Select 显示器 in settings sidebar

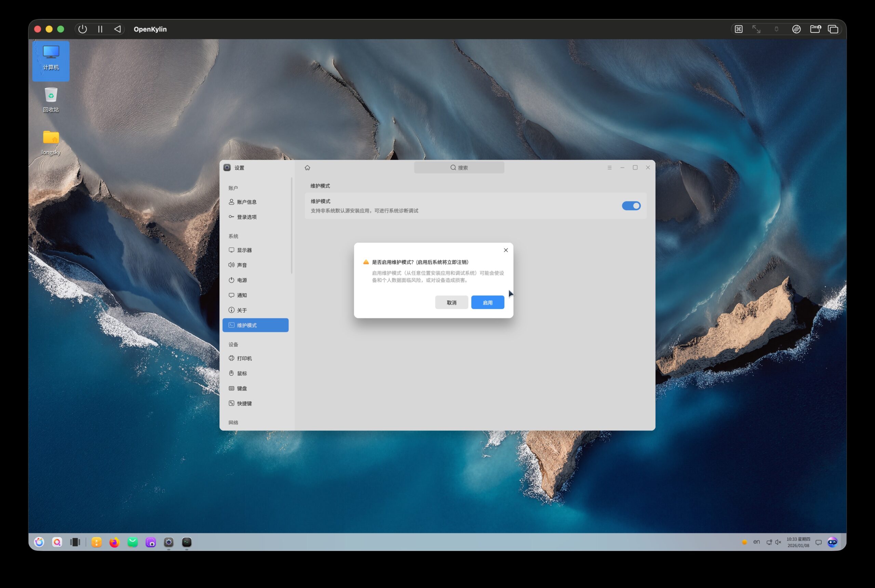[x=244, y=250]
